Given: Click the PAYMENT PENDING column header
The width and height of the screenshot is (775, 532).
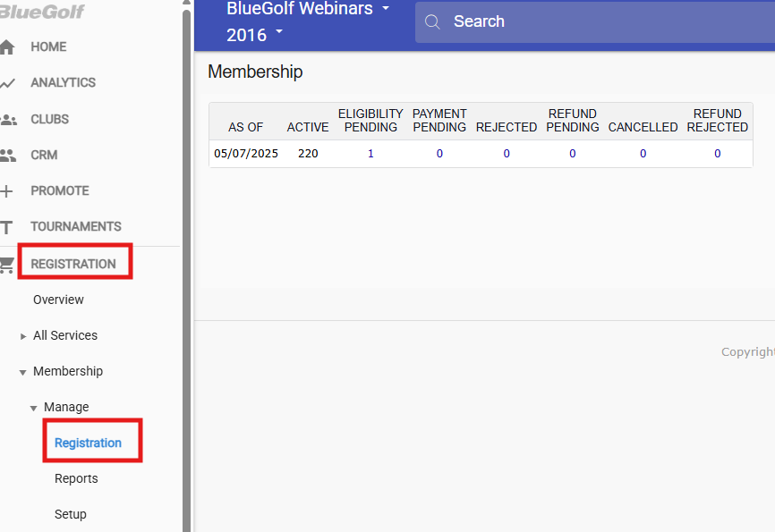Looking at the screenshot, I should tap(439, 121).
